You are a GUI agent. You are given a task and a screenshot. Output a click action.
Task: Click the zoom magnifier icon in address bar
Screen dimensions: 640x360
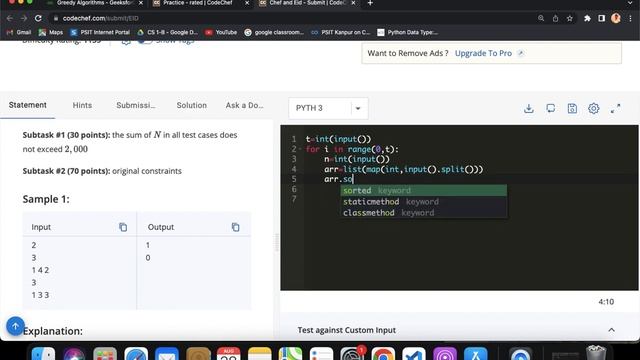pyautogui.click(x=541, y=18)
